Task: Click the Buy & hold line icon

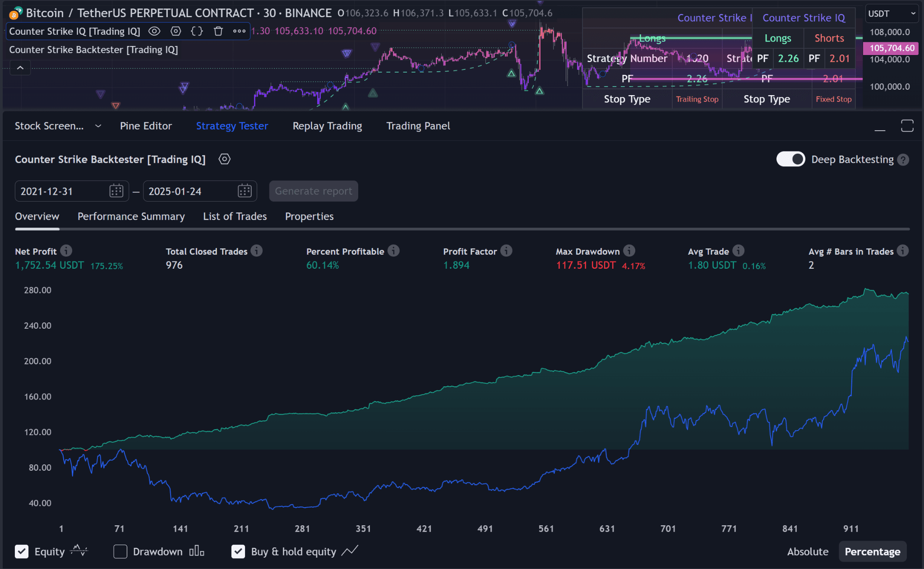Action: pyautogui.click(x=350, y=551)
